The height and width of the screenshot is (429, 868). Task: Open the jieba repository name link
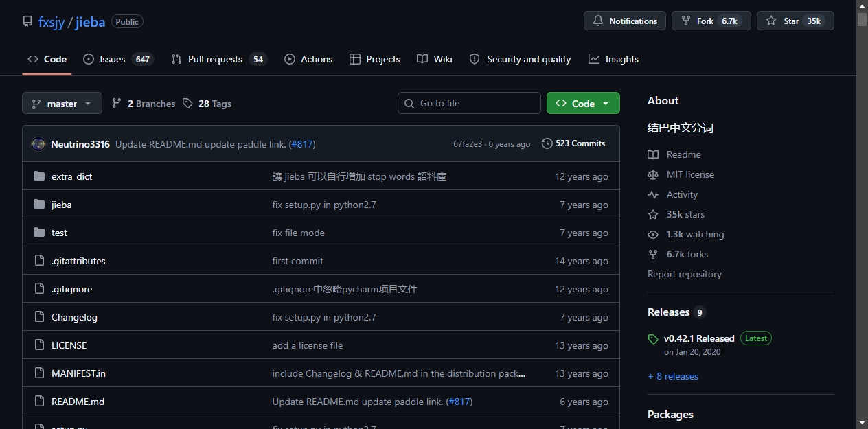(90, 22)
